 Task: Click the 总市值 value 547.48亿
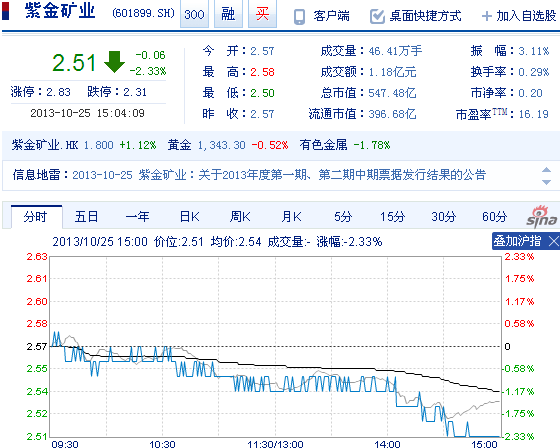pyautogui.click(x=392, y=93)
